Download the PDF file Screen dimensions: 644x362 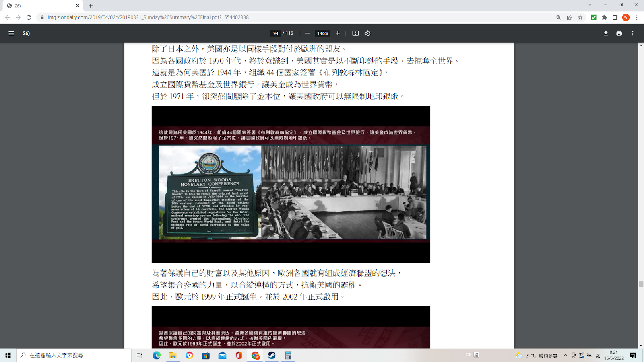[x=605, y=33]
